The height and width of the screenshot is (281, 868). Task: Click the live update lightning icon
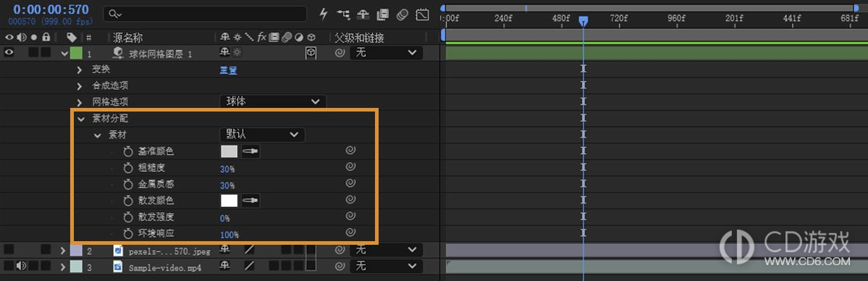[x=324, y=14]
